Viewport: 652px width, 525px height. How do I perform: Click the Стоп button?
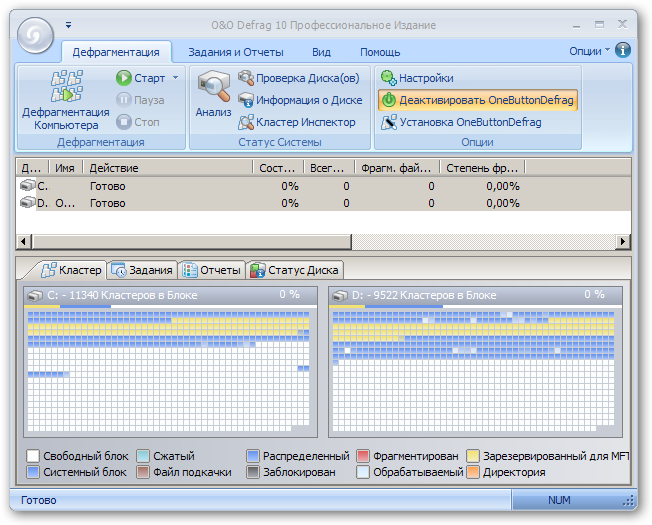(x=138, y=122)
